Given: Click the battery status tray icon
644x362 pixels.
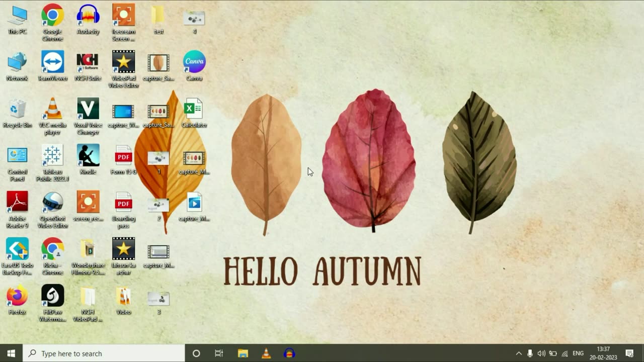Looking at the screenshot, I should (x=553, y=353).
